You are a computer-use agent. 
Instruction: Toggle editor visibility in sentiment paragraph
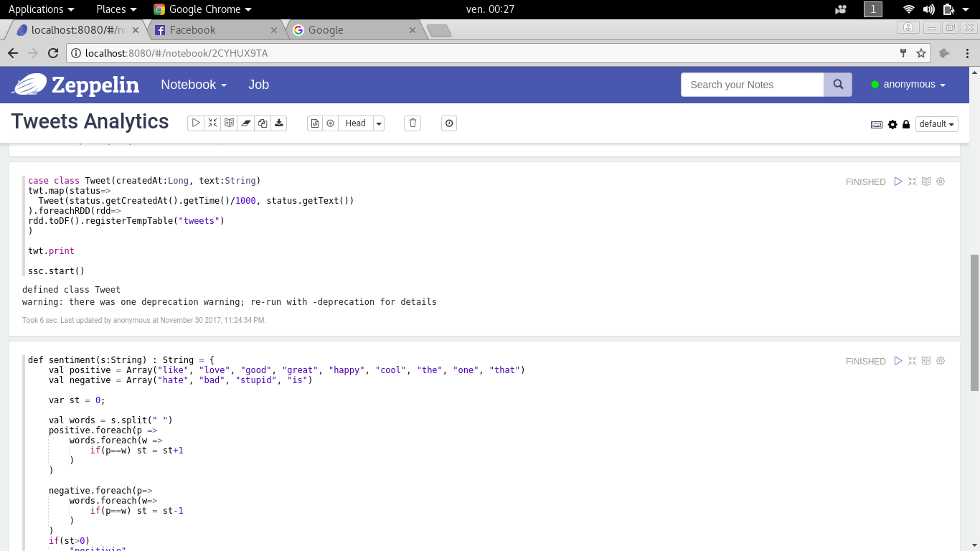coord(912,361)
